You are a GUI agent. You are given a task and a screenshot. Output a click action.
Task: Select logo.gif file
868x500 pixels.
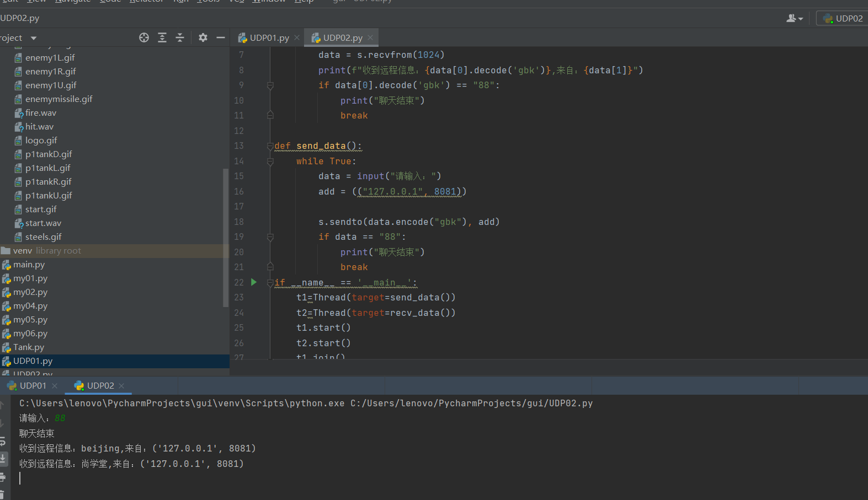(x=41, y=141)
